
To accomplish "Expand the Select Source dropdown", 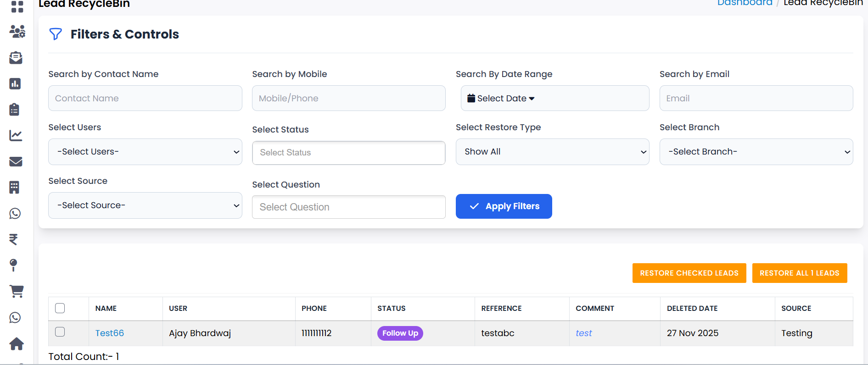I will 145,205.
